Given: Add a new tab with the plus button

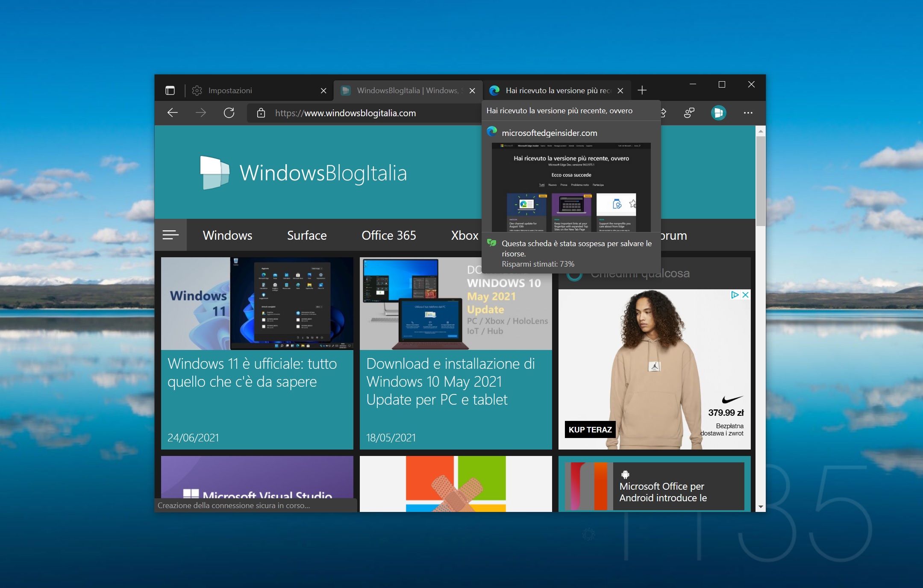Looking at the screenshot, I should [x=642, y=90].
